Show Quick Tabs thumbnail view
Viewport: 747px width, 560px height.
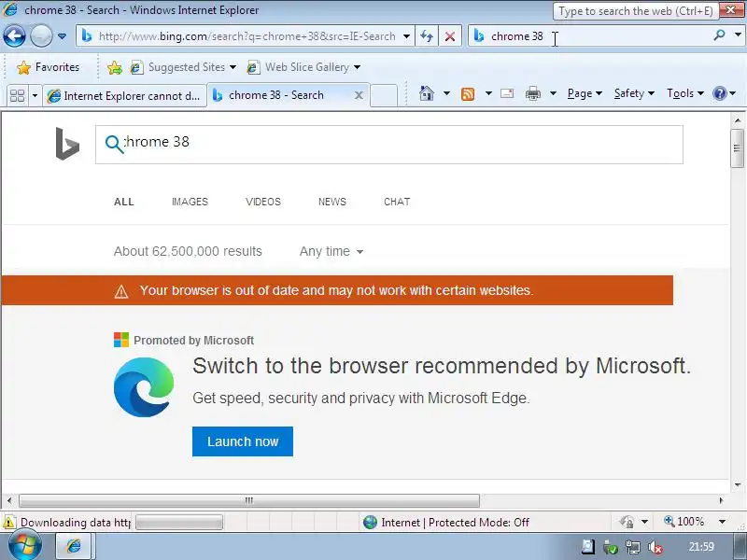tap(17, 95)
